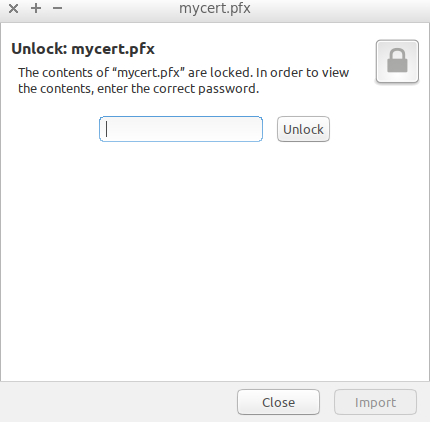Click the locked contents description text
The width and height of the screenshot is (430, 422).
click(183, 80)
